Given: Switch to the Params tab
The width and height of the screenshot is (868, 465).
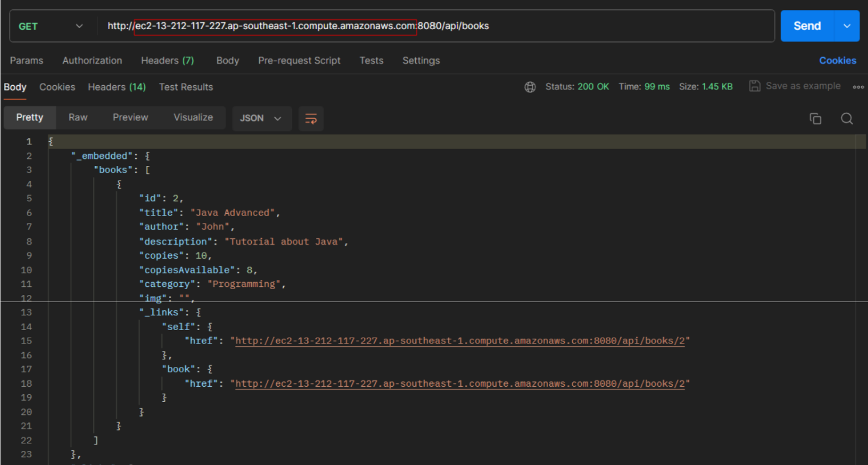Looking at the screenshot, I should tap(26, 61).
